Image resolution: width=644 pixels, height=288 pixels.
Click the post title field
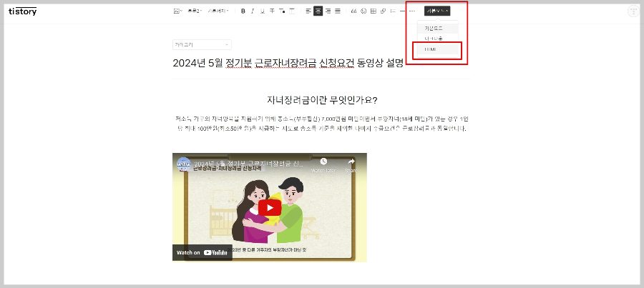pyautogui.click(x=288, y=63)
